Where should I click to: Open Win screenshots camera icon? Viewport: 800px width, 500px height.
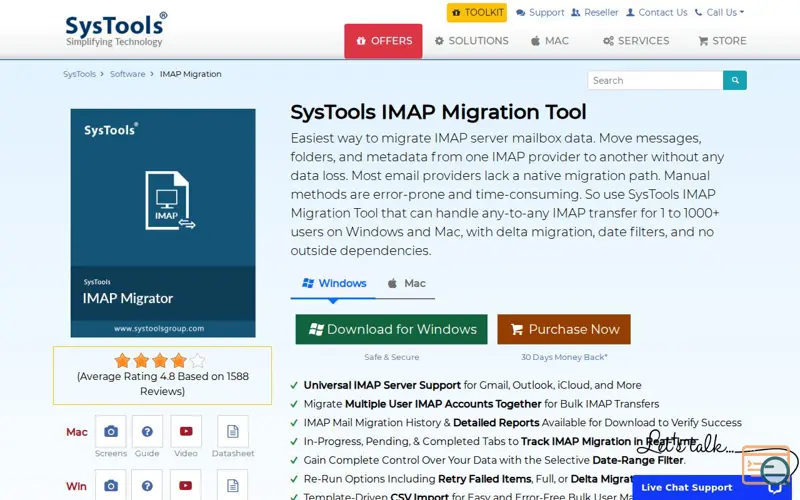[111, 485]
